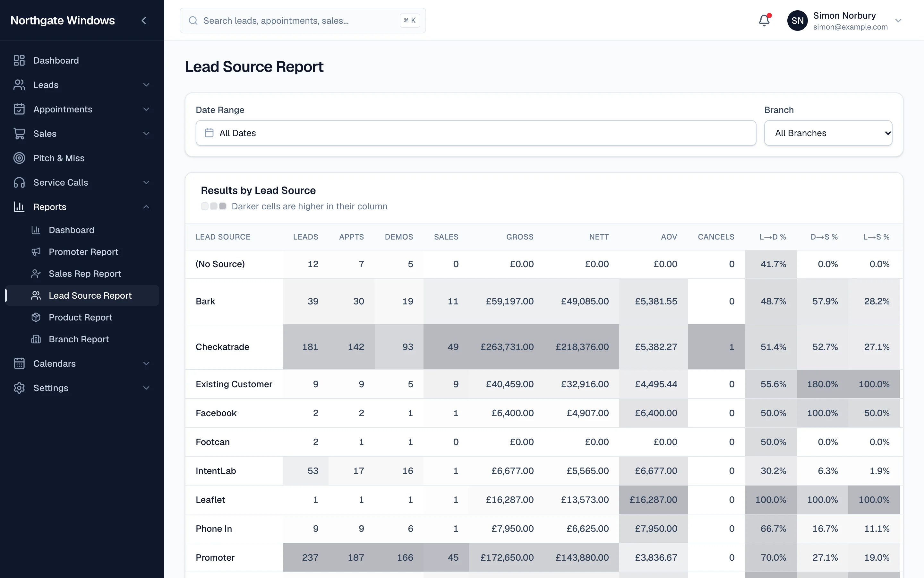This screenshot has width=924, height=578.
Task: Click the Checkatrade row name
Action: pyautogui.click(x=223, y=347)
